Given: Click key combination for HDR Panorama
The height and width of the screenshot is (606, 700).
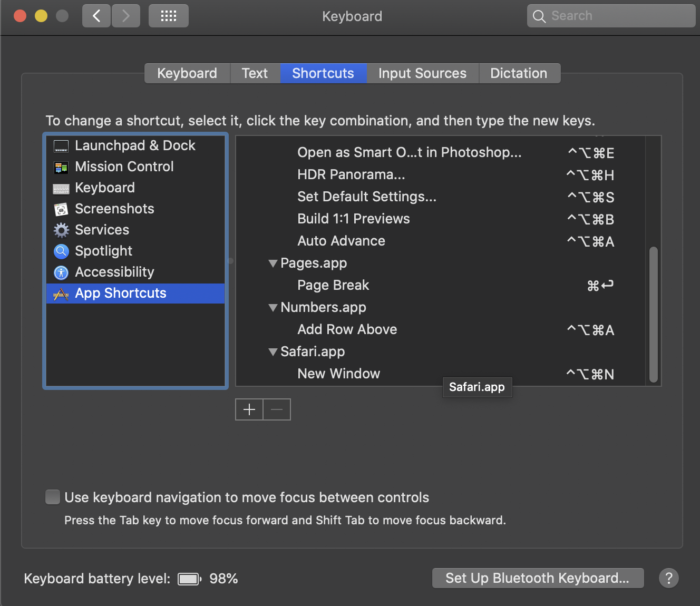Looking at the screenshot, I should [x=590, y=175].
